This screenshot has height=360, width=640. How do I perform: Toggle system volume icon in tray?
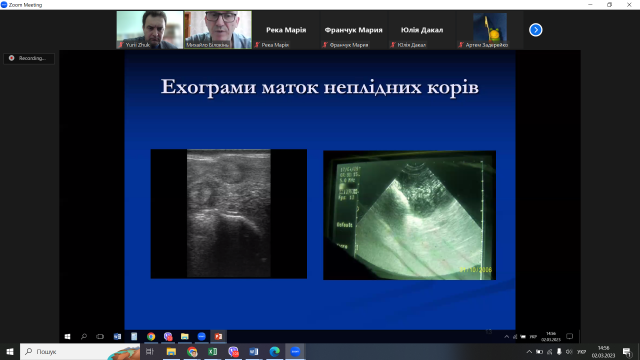(569, 351)
